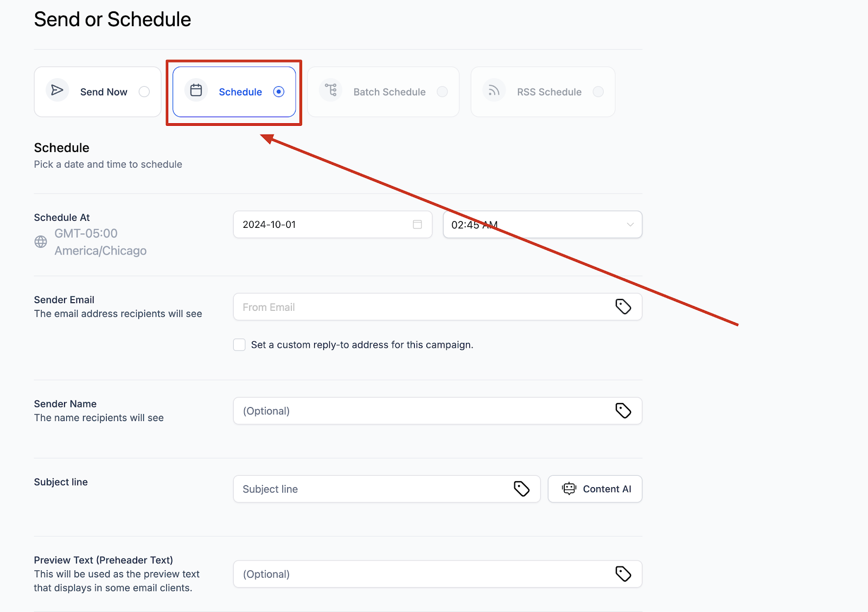Select the RSS Schedule radio button
The height and width of the screenshot is (612, 868).
tap(598, 92)
